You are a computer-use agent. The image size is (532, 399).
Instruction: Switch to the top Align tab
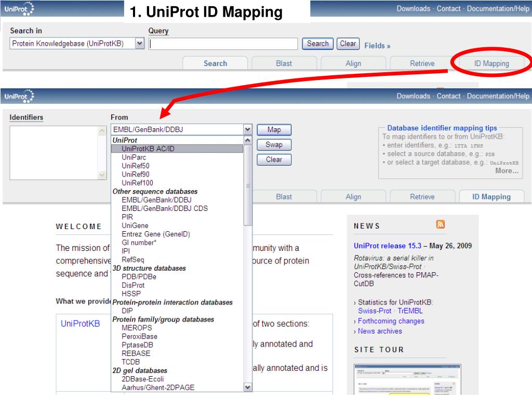(x=353, y=63)
